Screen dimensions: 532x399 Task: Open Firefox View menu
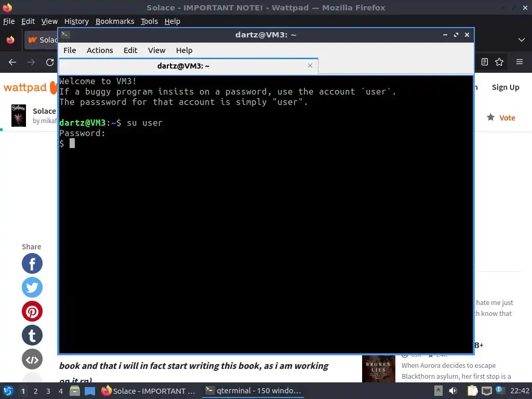pos(49,21)
